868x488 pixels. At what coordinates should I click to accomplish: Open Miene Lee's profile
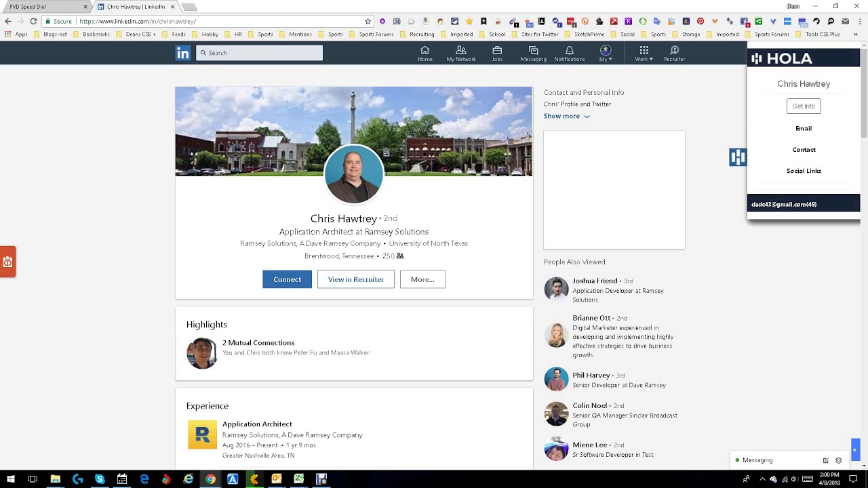[590, 445]
